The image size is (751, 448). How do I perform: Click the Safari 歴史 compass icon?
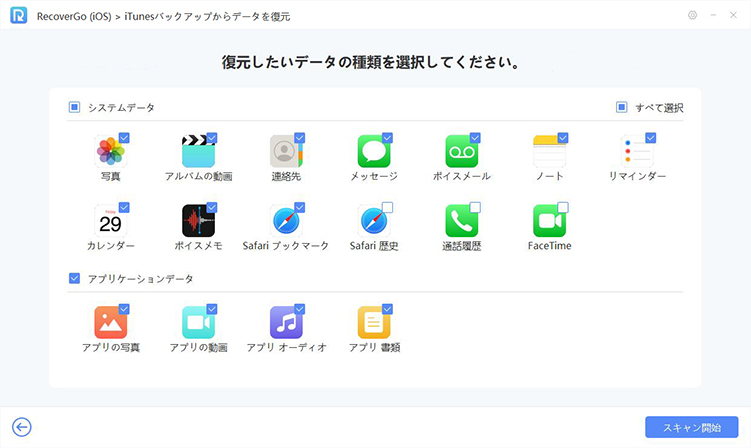(x=374, y=220)
